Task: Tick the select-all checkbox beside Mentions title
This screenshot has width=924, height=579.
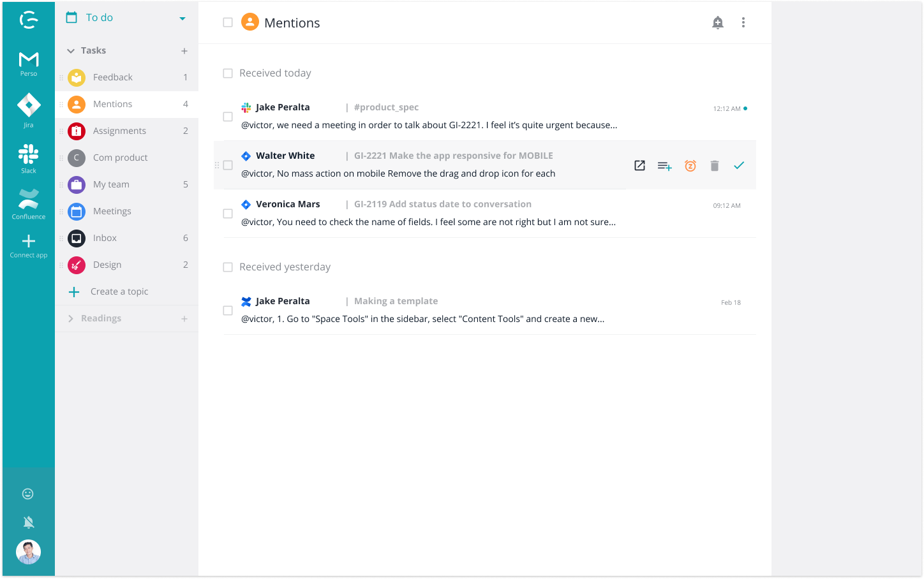Action: click(228, 23)
